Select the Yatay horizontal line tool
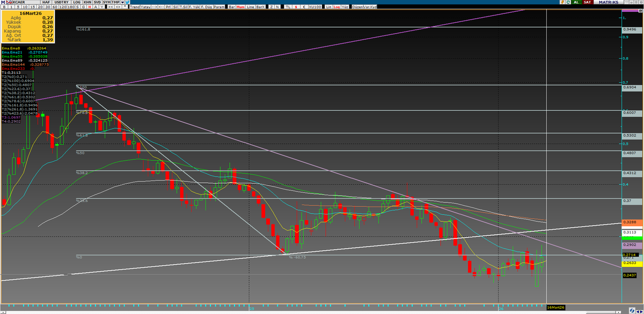This screenshot has width=644, height=314. coord(145,7)
